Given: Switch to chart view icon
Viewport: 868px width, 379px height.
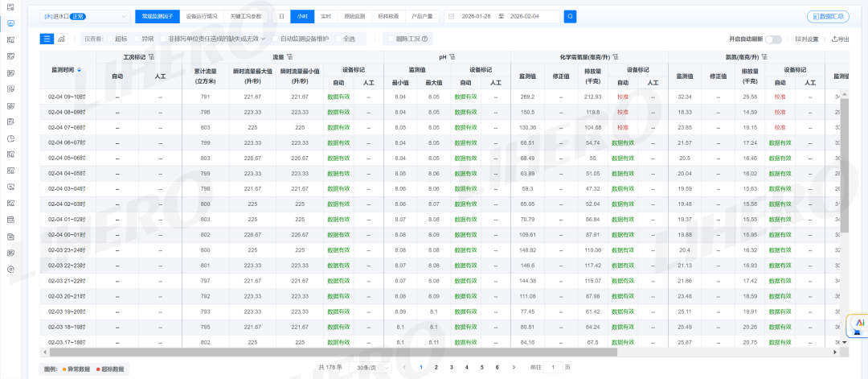Looking at the screenshot, I should pyautogui.click(x=62, y=39).
